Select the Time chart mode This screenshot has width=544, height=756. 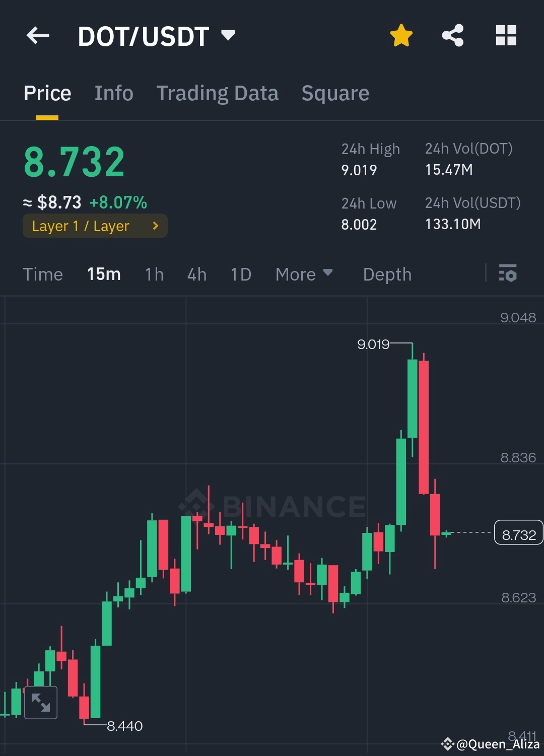pyautogui.click(x=43, y=274)
